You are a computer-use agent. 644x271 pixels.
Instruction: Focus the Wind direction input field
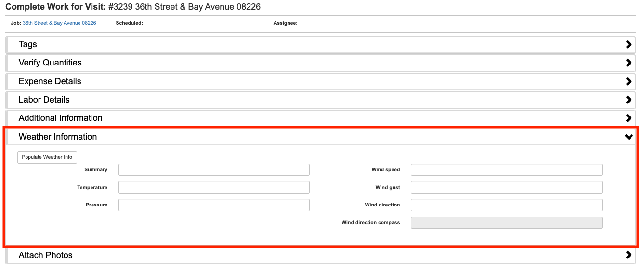coord(506,205)
